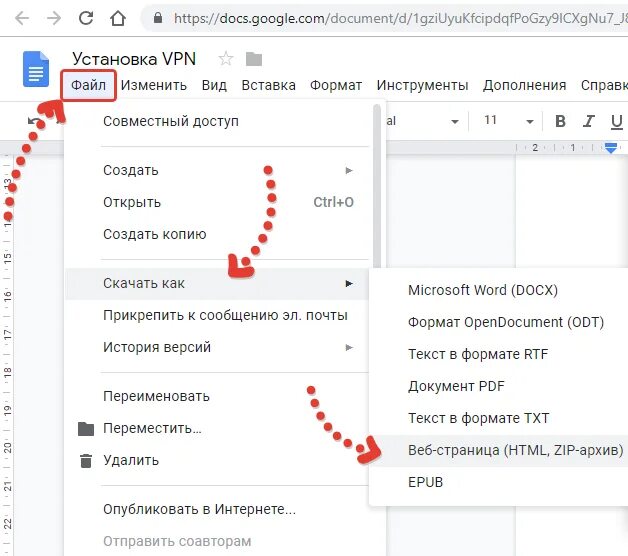Screen dimensions: 628x556
Task: Select Создать копию entry
Action: (217, 234)
